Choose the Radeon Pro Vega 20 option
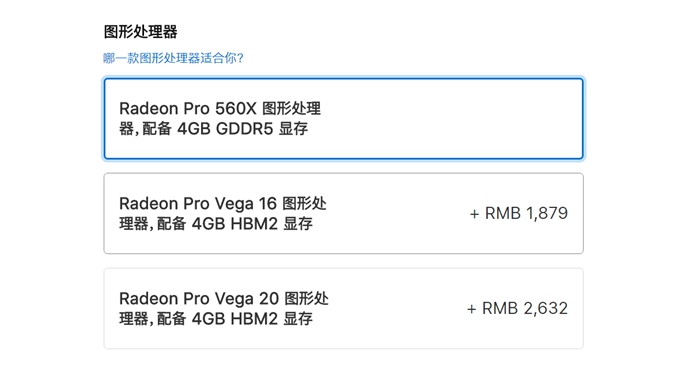 coord(343,308)
